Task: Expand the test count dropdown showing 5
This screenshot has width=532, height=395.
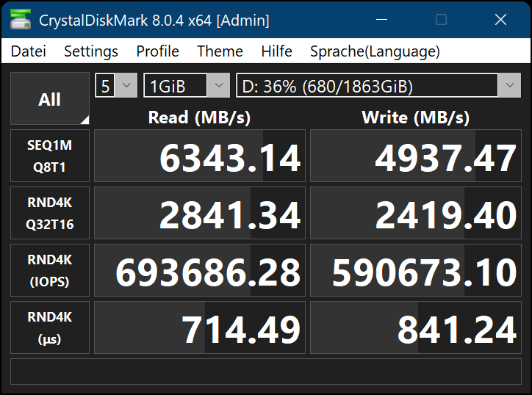Action: tap(116, 85)
